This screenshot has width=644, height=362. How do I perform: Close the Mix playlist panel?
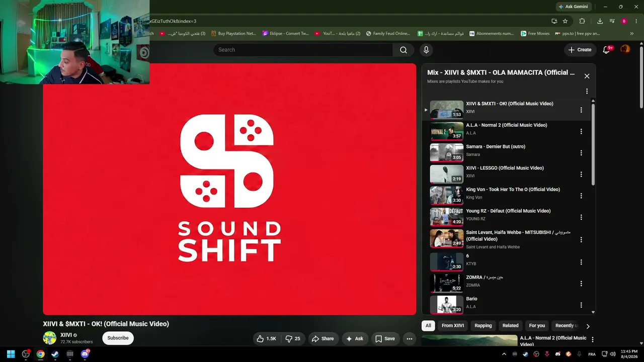(587, 76)
